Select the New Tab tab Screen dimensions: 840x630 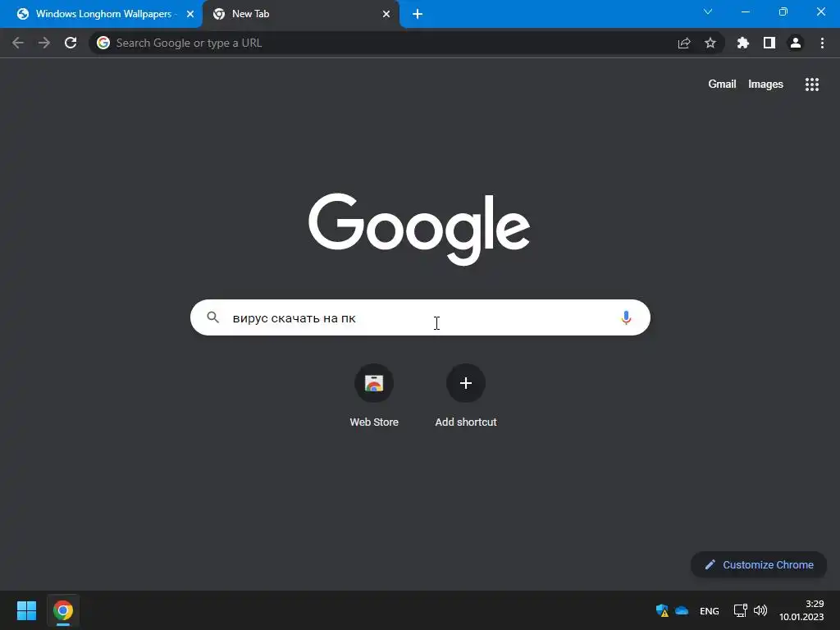pyautogui.click(x=300, y=14)
